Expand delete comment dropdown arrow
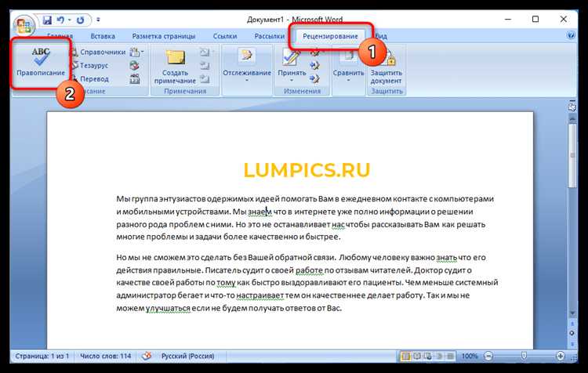The height and width of the screenshot is (373, 588). (213, 52)
